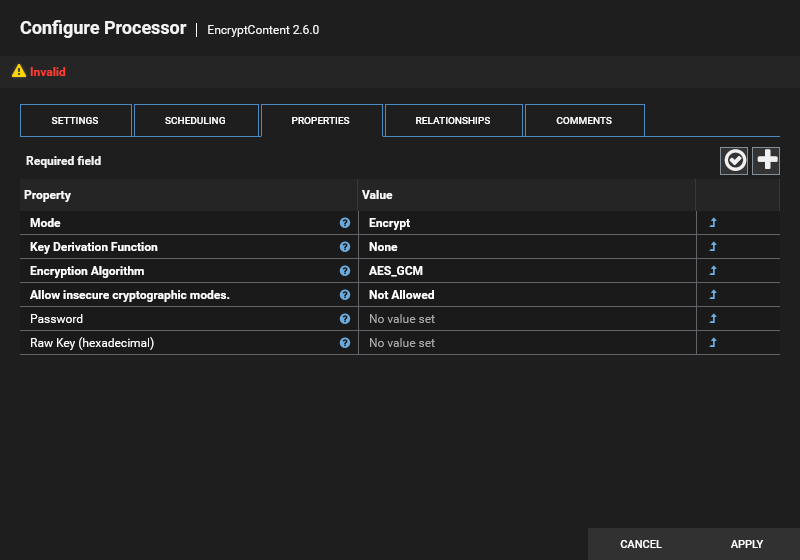Screen dimensions: 800x560
Task: Set the Password value field
Action: pyautogui.click(x=528, y=319)
